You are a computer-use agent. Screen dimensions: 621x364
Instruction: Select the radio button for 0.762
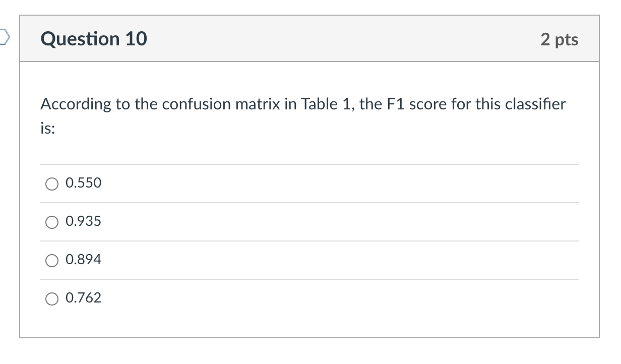coord(52,298)
